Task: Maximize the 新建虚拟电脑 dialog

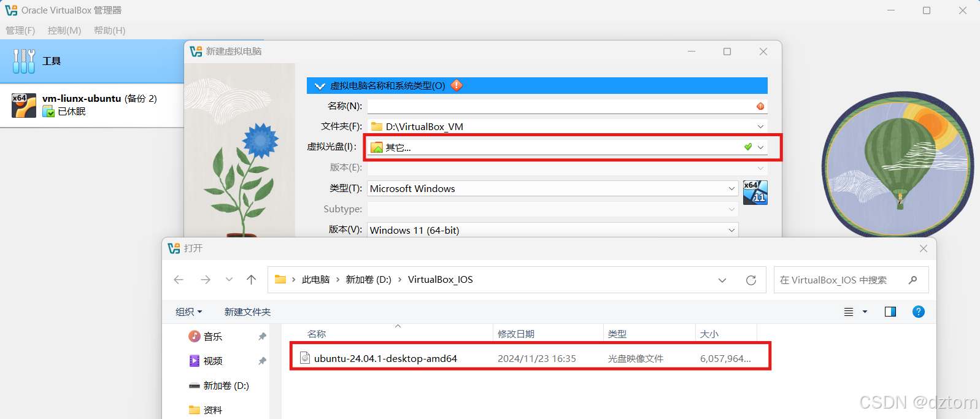Action: pyautogui.click(x=727, y=52)
